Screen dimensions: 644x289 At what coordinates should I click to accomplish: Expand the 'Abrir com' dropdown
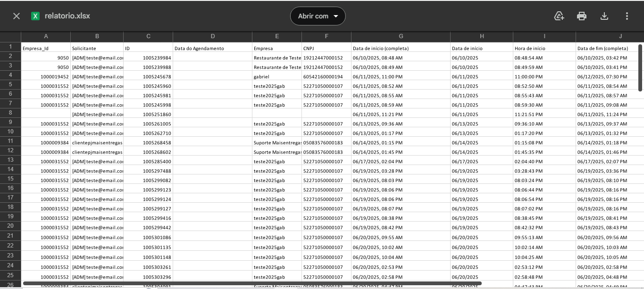[x=318, y=16]
